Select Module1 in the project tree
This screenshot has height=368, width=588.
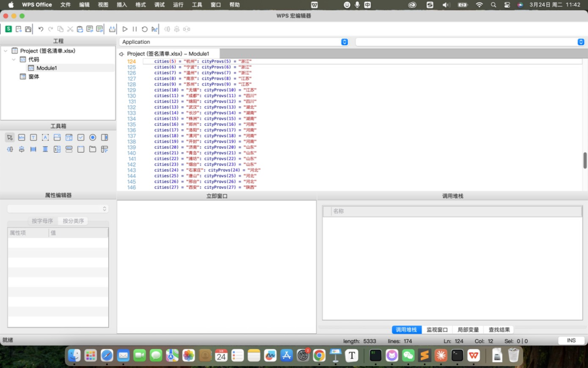46,68
